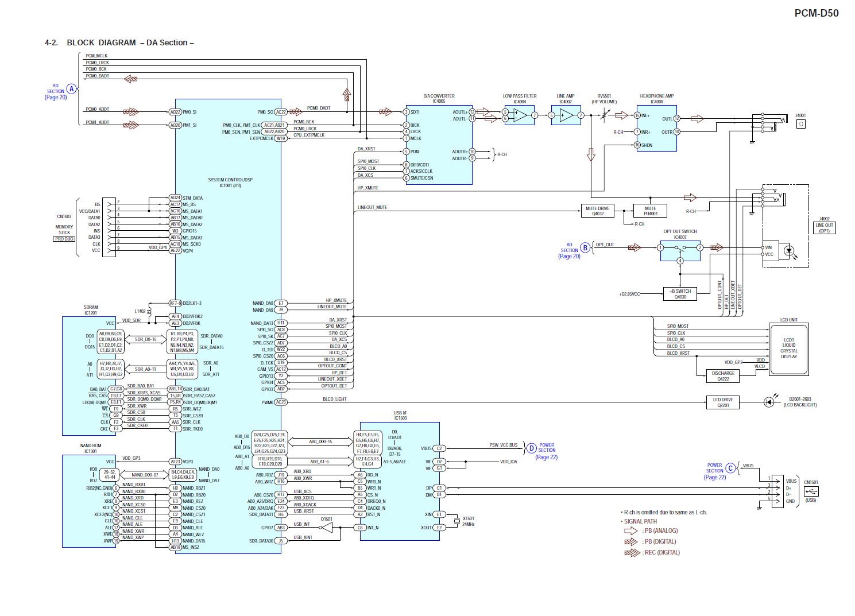This screenshot has width=855, height=616.
Task: Click the LCD UNIT label
Action: (789, 320)
